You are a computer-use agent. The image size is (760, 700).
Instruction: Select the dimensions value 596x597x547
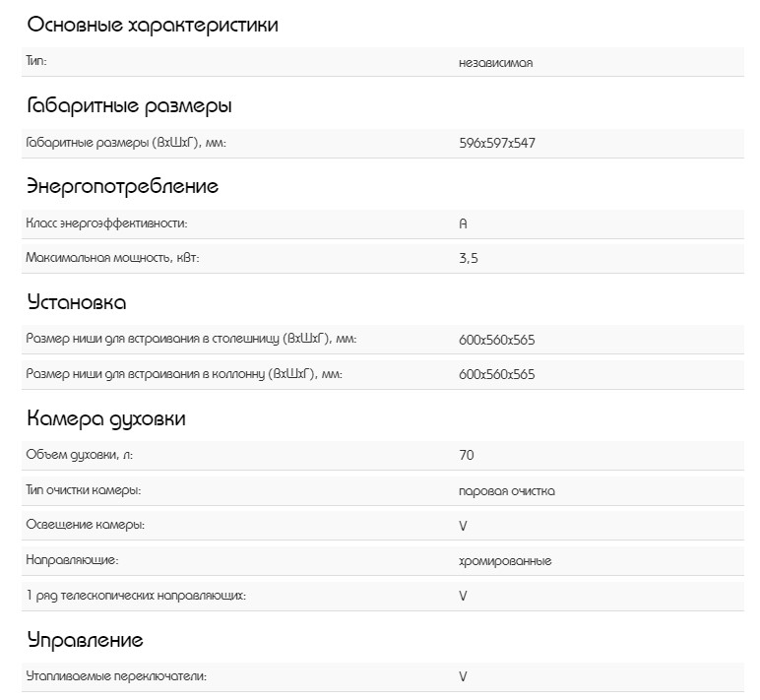[497, 143]
